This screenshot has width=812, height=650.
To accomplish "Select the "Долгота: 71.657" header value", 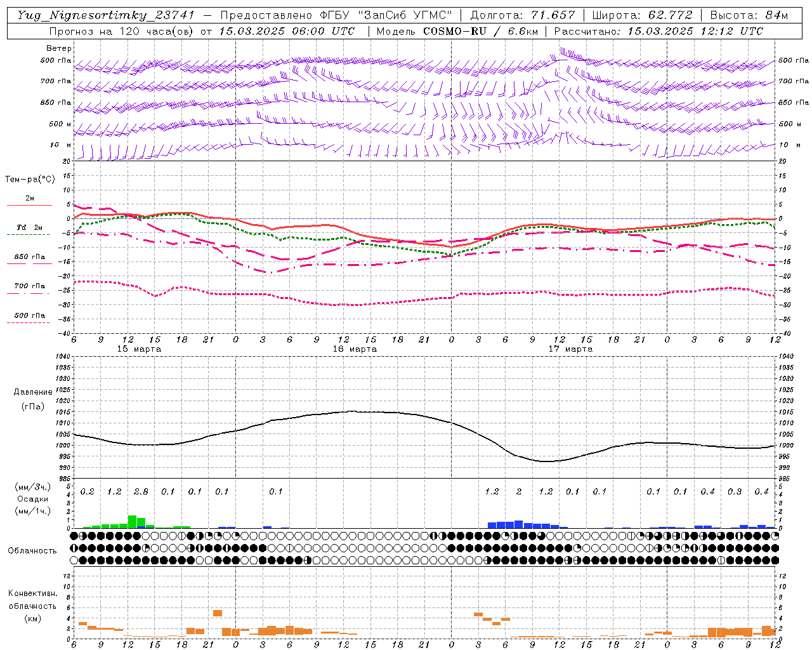I will (523, 15).
